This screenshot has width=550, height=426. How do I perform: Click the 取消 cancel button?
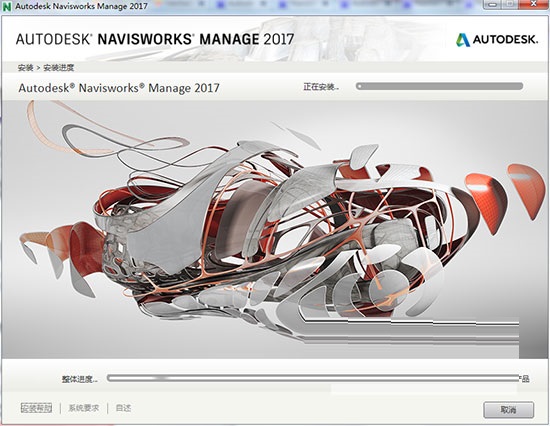pyautogui.click(x=509, y=410)
